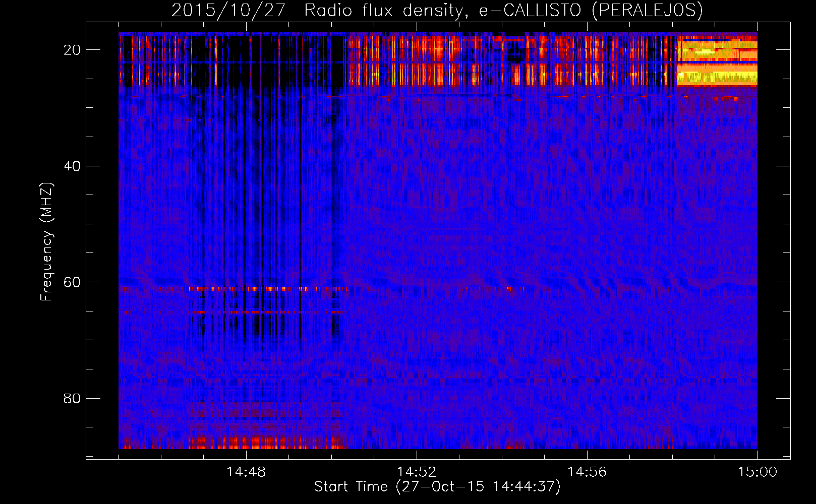Screen dimensions: 816x504
Task: Click the '14:56' time tick label
Action: coord(587,472)
